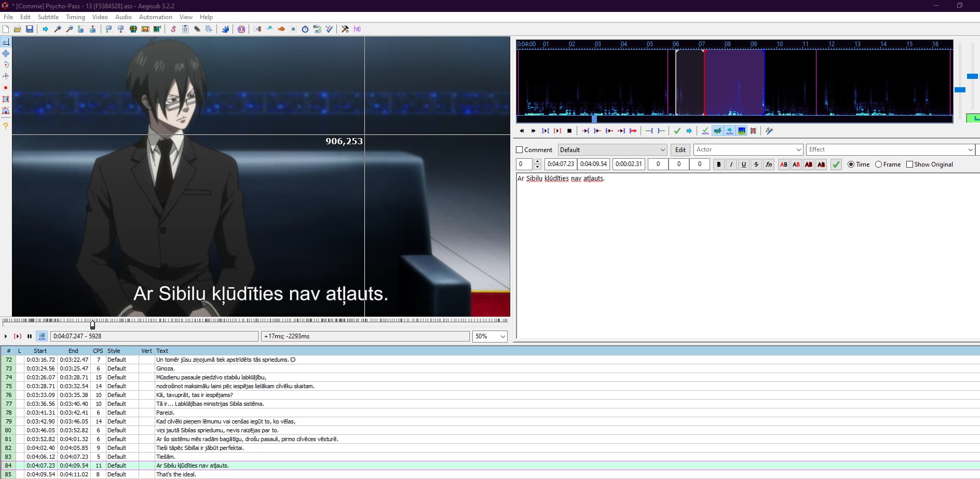Select the Drag subtitles tool in video sidebar
980x479 pixels.
(6, 53)
